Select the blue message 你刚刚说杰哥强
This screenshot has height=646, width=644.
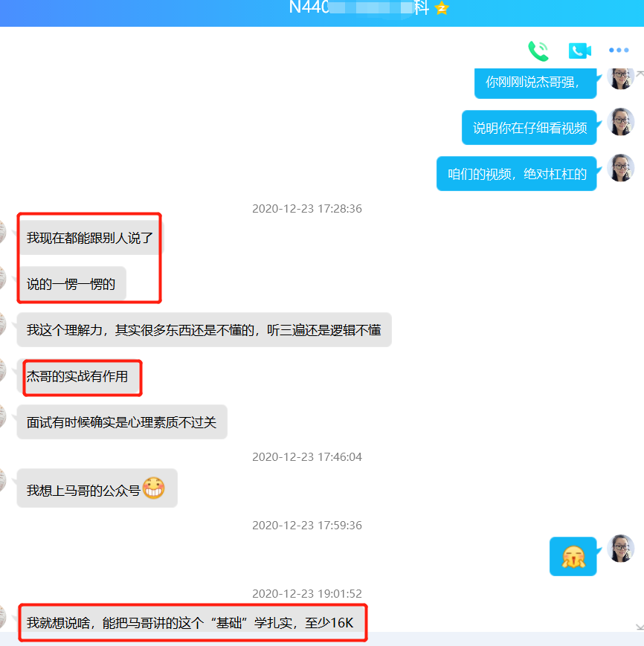pos(532,83)
